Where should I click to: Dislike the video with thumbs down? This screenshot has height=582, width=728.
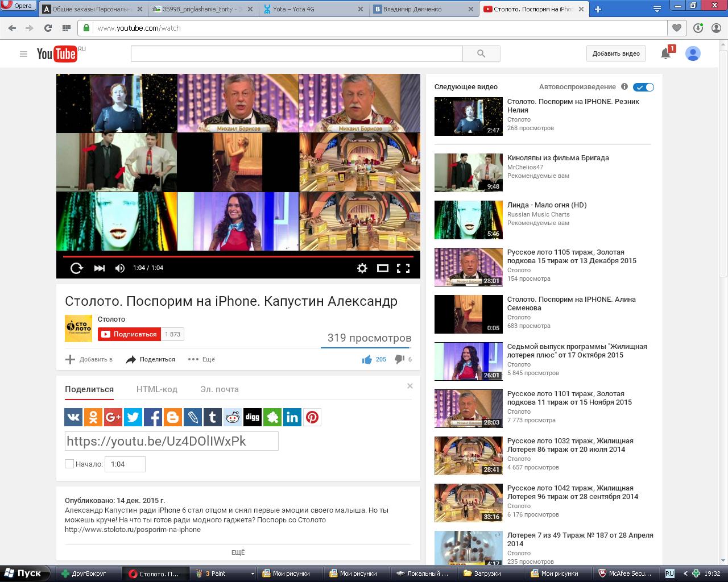pos(399,359)
